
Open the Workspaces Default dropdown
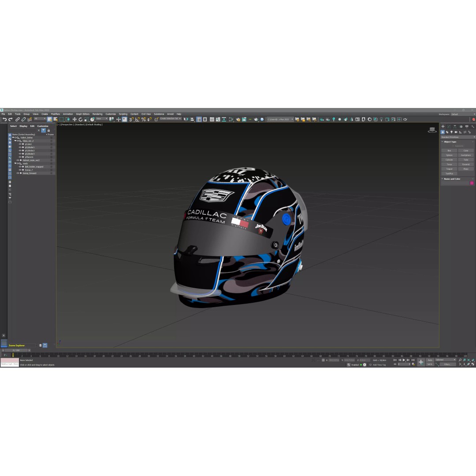click(463, 115)
